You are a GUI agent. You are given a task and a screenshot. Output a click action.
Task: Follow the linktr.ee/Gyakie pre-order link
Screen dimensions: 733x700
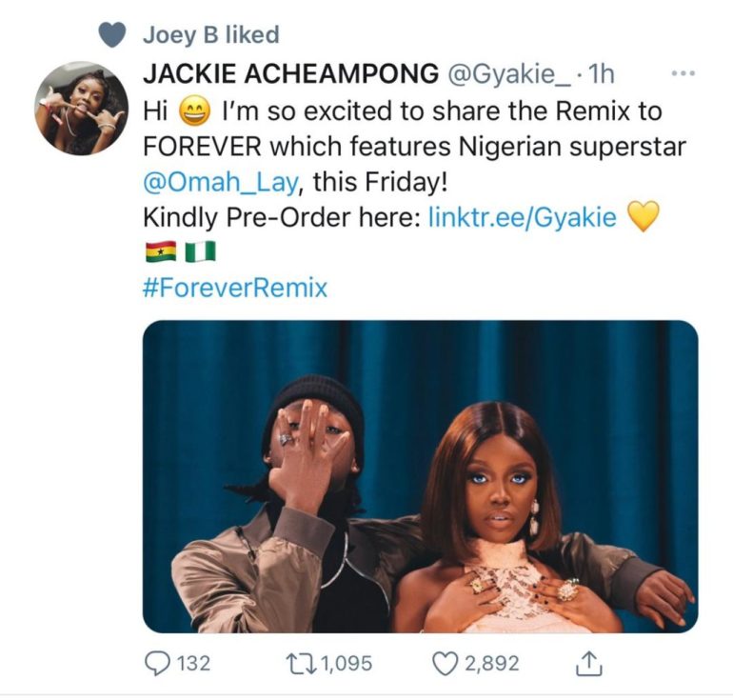coord(523,218)
